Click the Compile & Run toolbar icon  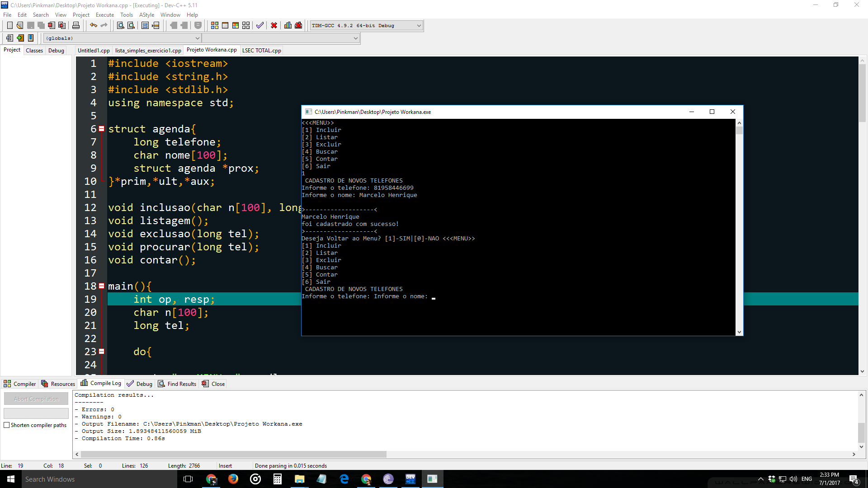click(236, 25)
